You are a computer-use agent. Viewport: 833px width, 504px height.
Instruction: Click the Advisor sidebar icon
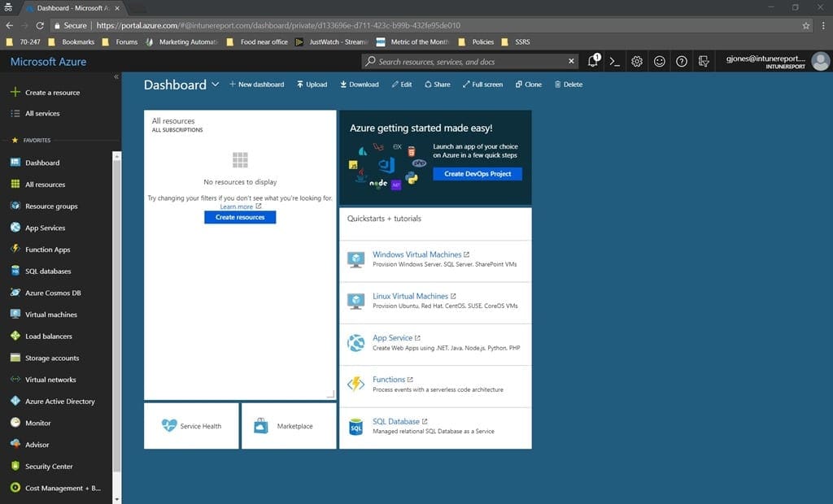pos(15,444)
